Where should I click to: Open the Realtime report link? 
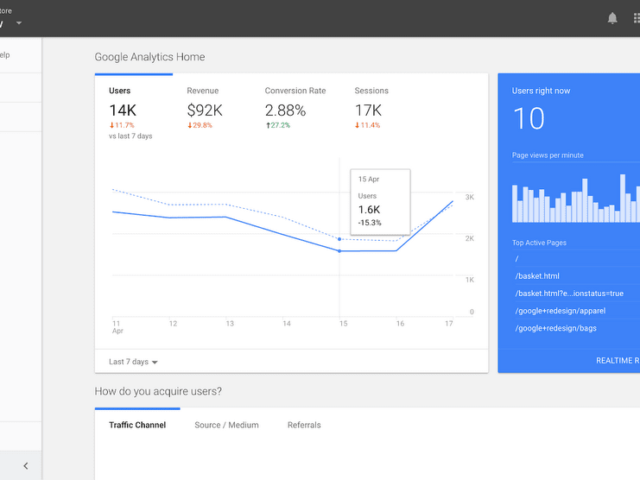(x=618, y=360)
